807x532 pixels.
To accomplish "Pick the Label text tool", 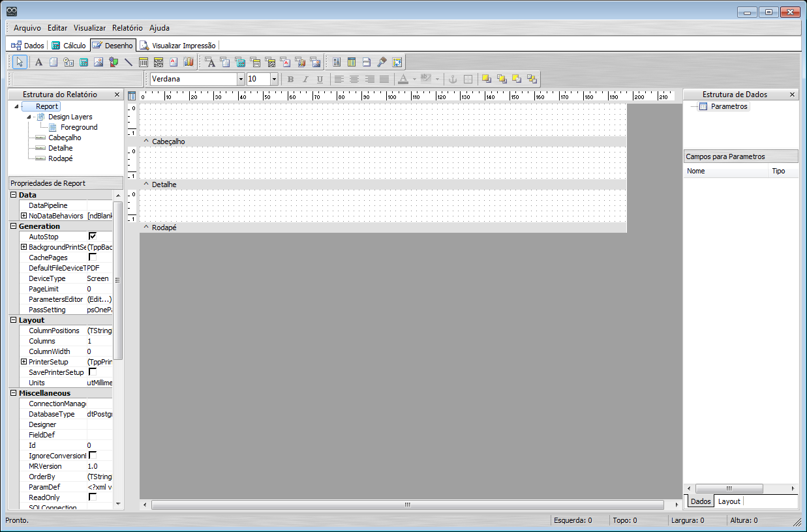I will [x=38, y=62].
